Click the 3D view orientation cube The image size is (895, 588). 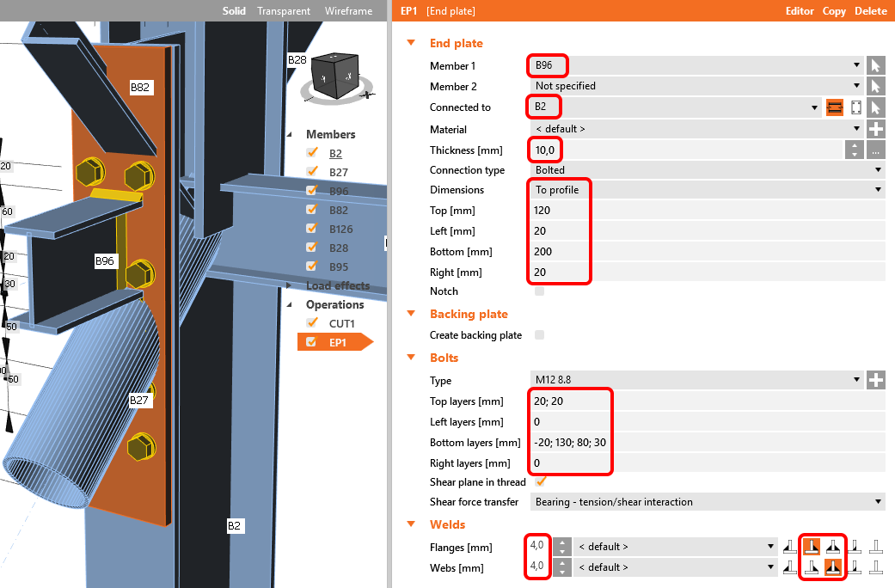coord(335,76)
